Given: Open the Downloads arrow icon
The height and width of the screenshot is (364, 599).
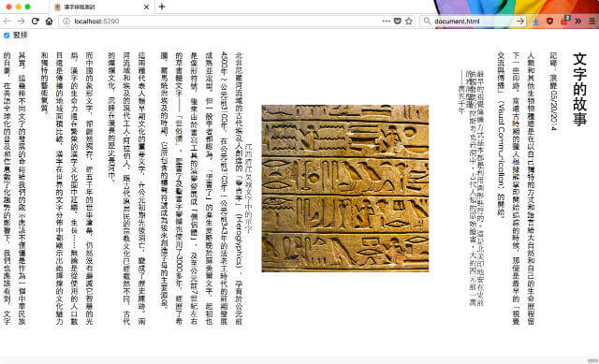Looking at the screenshot, I should click(x=535, y=22).
